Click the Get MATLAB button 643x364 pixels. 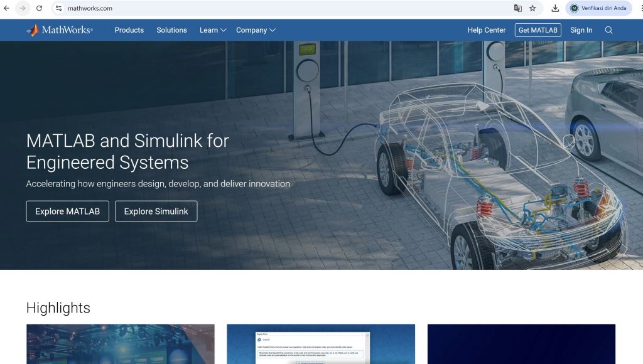point(538,30)
